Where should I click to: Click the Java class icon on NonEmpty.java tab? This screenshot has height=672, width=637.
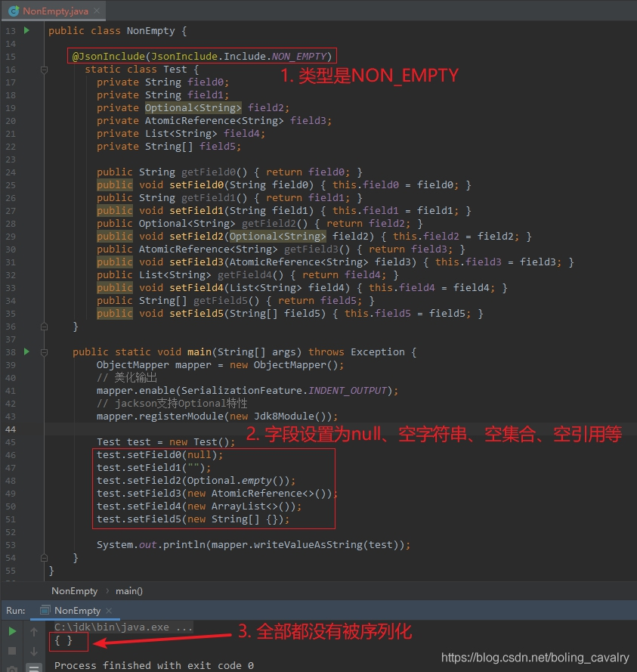coord(14,11)
